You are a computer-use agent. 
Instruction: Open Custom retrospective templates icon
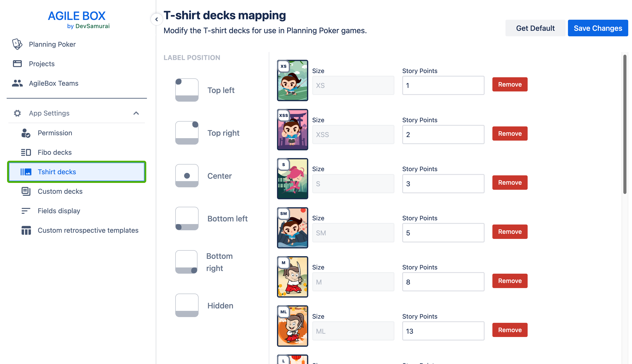(x=26, y=230)
